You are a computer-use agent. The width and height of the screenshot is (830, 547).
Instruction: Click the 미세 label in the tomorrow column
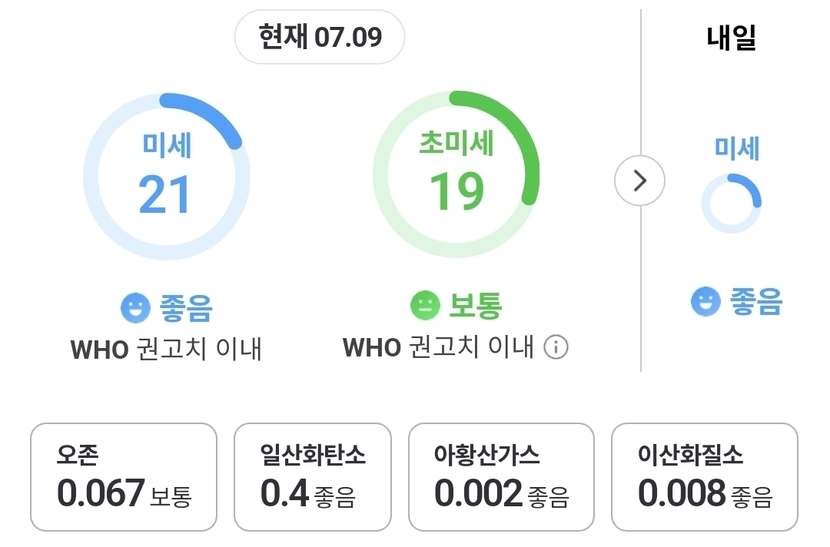(737, 148)
